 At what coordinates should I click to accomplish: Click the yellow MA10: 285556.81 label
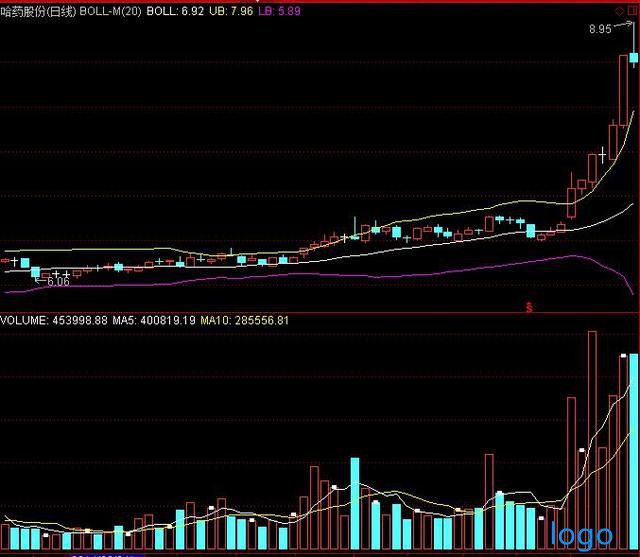click(245, 321)
